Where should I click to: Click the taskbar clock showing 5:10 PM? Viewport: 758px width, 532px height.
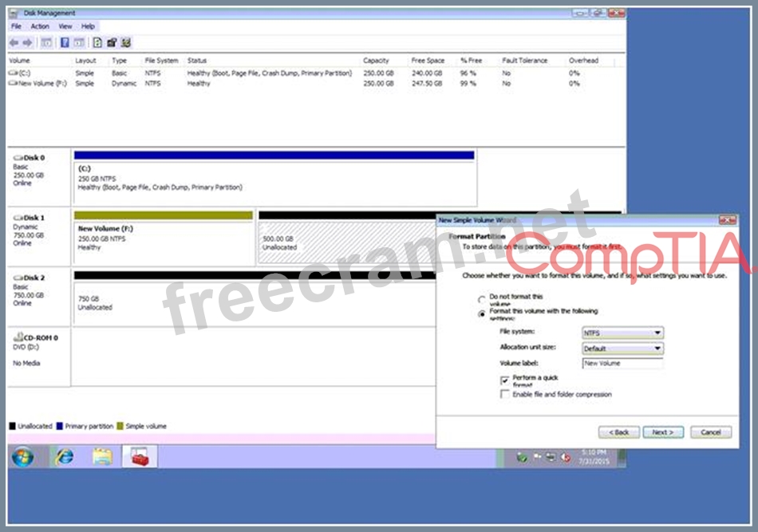click(x=594, y=457)
